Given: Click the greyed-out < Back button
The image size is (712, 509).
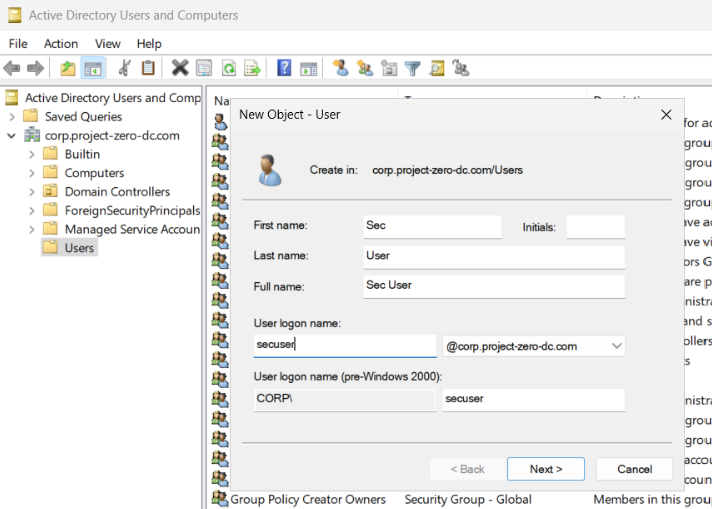Looking at the screenshot, I should click(x=467, y=469).
